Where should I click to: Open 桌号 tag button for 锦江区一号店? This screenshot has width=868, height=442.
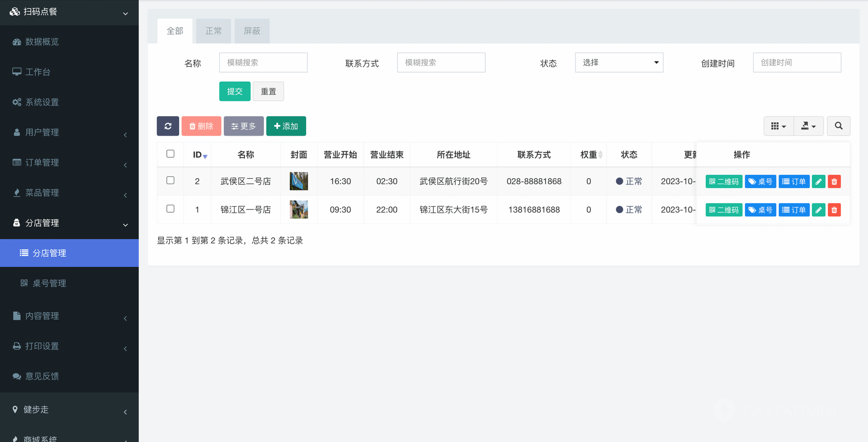point(760,210)
